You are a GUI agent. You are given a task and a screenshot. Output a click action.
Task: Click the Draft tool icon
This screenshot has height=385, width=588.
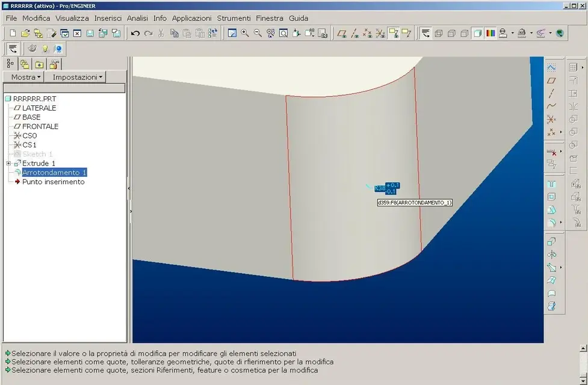pos(551,210)
